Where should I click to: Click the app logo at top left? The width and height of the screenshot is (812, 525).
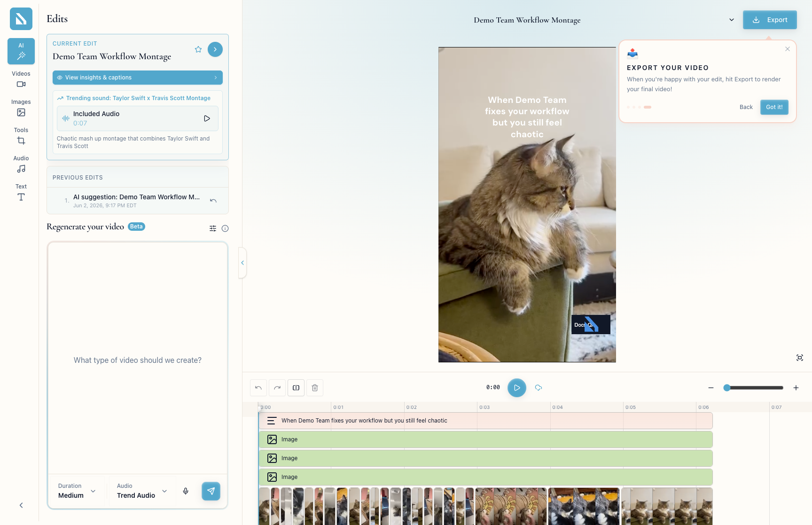click(21, 19)
